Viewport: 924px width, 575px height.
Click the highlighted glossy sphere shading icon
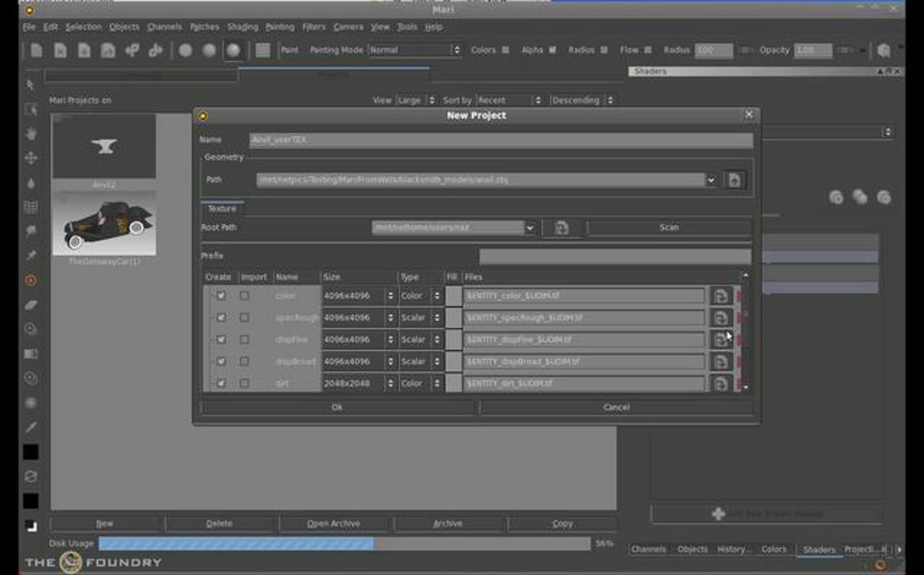coord(233,50)
